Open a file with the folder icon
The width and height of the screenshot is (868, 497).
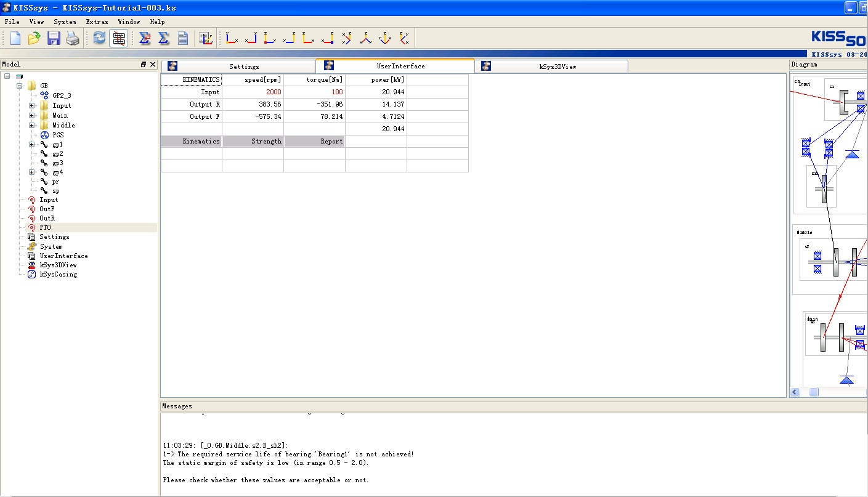(x=34, y=38)
